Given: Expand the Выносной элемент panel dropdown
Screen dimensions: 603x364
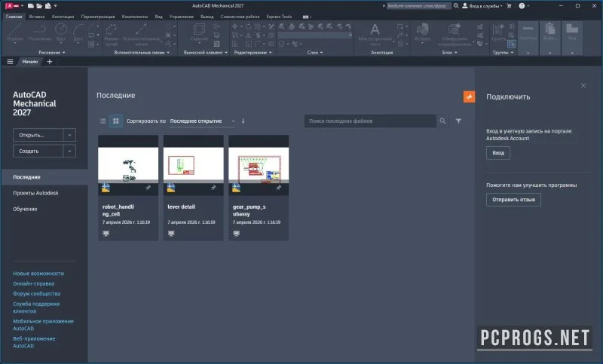Looking at the screenshot, I should click(x=226, y=52).
